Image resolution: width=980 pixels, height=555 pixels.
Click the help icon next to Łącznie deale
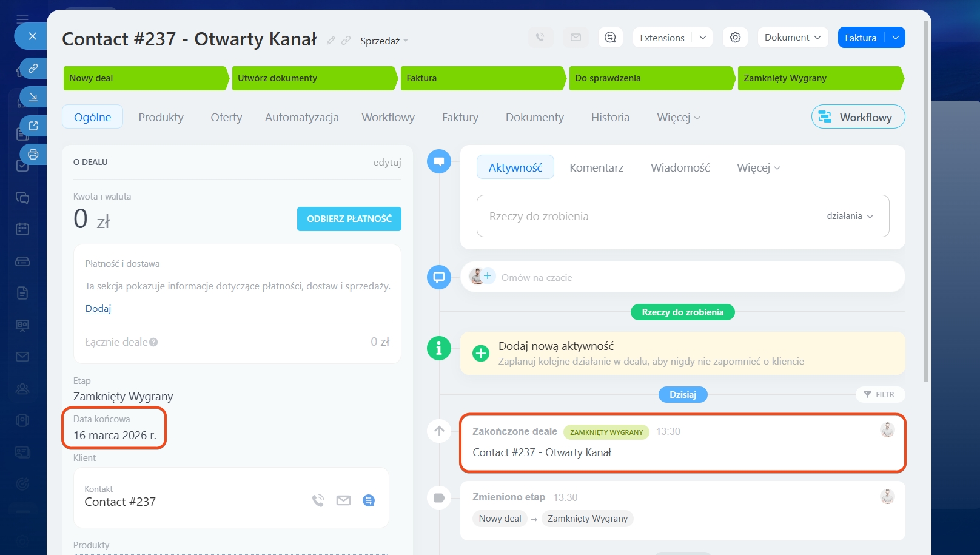(x=153, y=342)
